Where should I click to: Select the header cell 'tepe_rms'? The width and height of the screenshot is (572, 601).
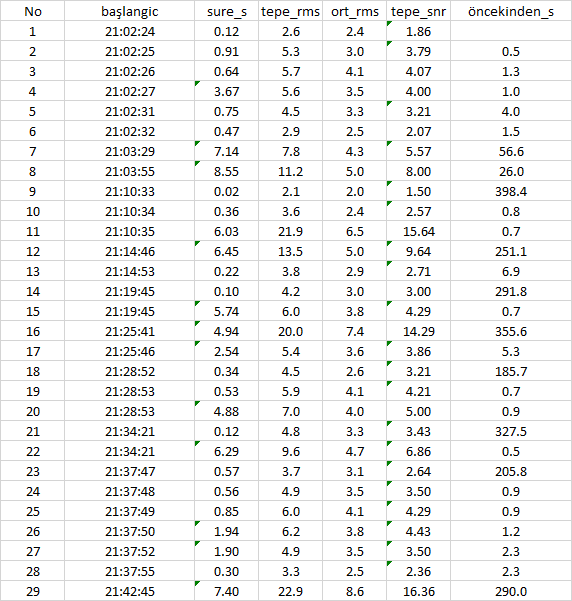pyautogui.click(x=291, y=11)
